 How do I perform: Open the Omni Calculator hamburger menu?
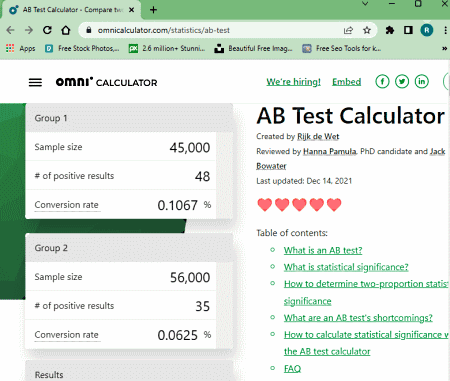coord(35,82)
